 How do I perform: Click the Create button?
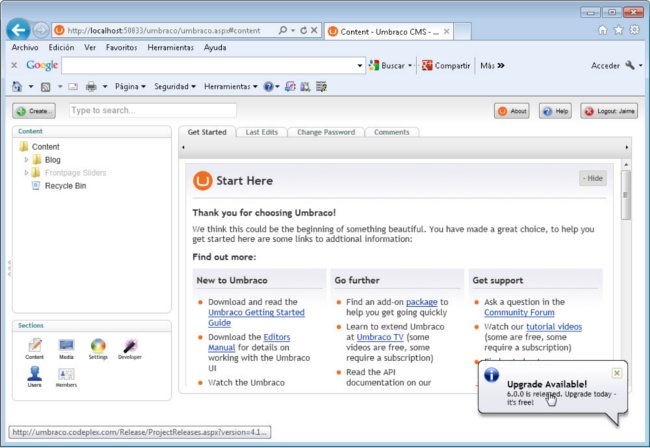click(34, 111)
